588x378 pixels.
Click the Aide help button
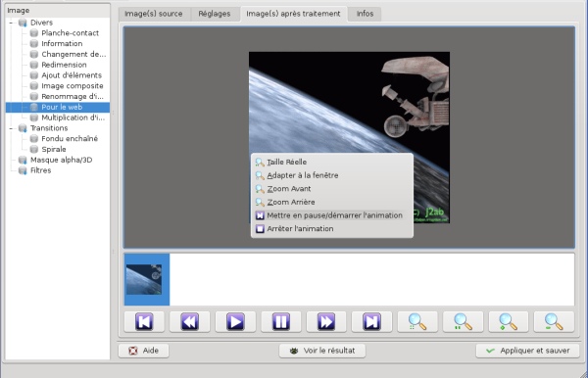(x=144, y=351)
